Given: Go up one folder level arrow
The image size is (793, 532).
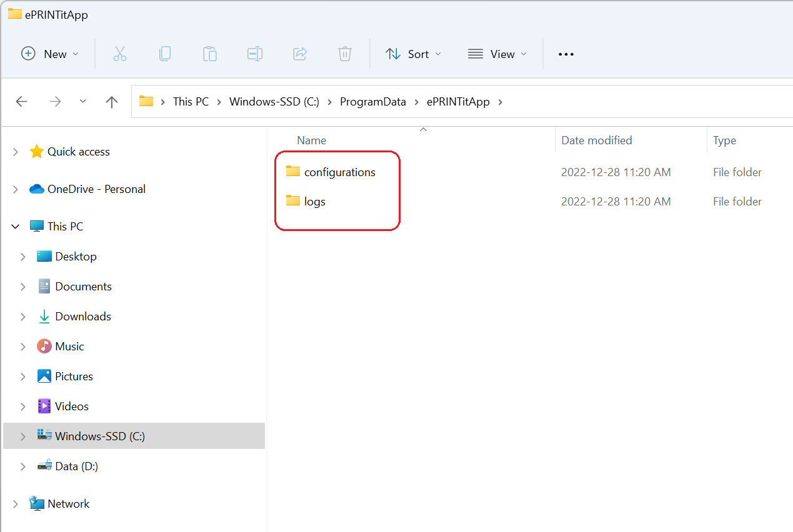Looking at the screenshot, I should click(112, 102).
